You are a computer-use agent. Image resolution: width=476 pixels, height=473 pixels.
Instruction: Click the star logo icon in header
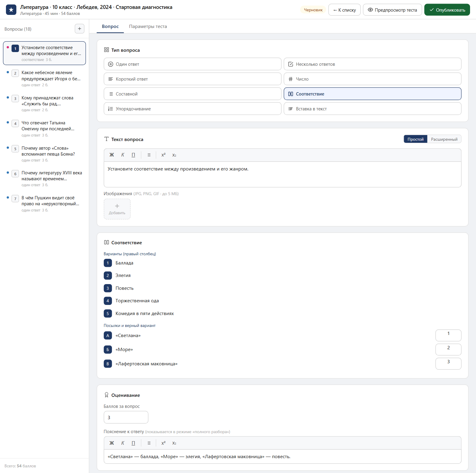point(11,10)
